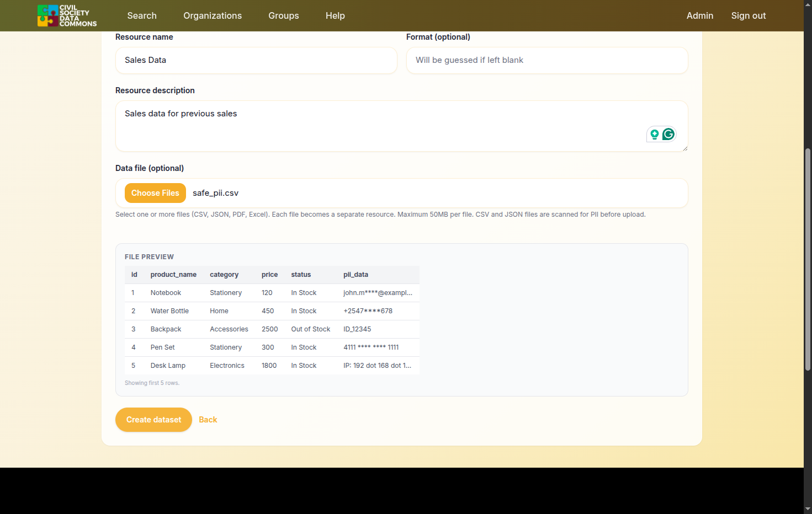
Task: Click the Create dataset button
Action: coord(153,420)
